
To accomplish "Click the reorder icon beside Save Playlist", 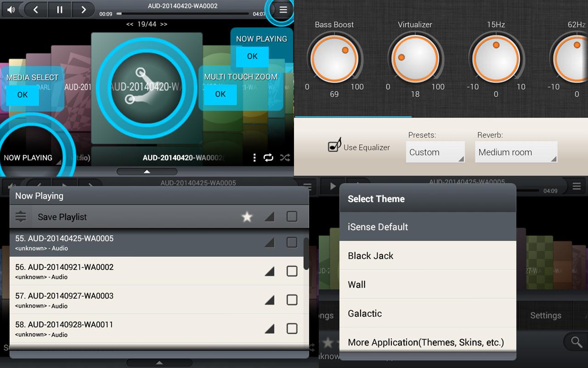I will coord(21,217).
